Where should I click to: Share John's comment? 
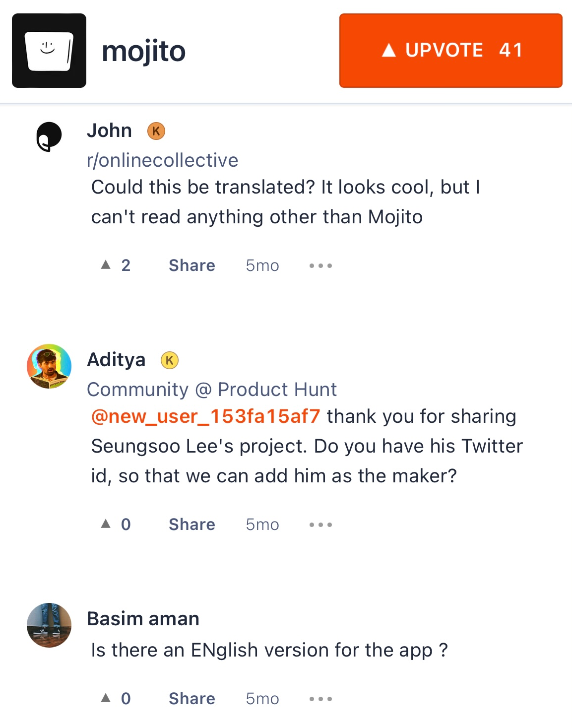191,265
